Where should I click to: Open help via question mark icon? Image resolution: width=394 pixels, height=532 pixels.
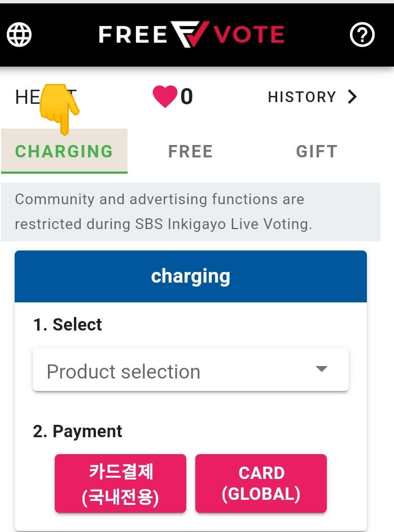click(x=362, y=35)
